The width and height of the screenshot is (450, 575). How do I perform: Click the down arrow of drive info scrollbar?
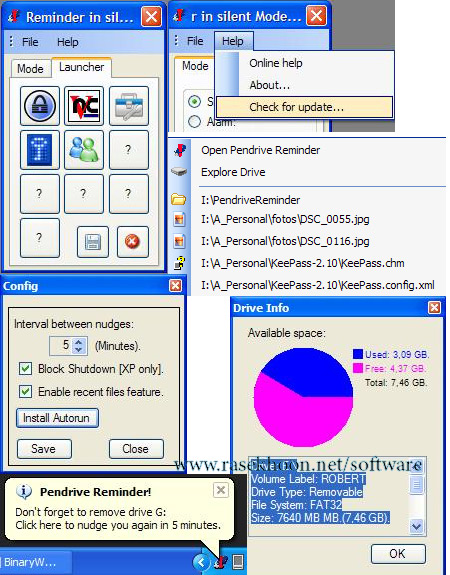click(416, 527)
